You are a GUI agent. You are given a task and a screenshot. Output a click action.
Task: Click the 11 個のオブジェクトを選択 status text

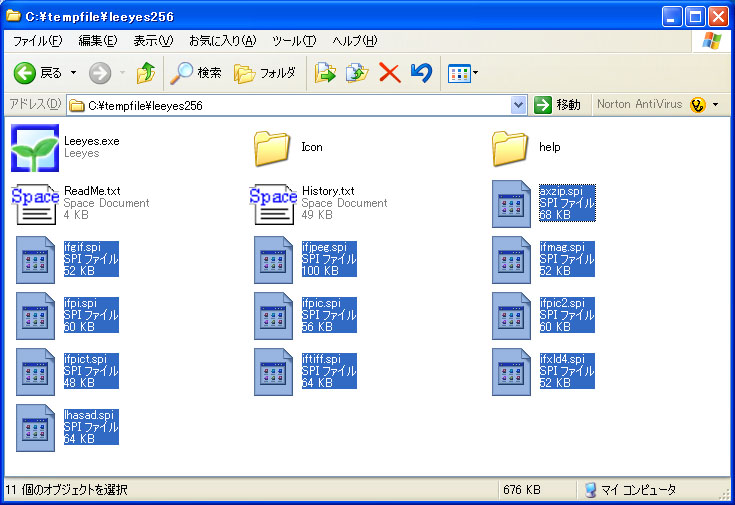[67, 490]
